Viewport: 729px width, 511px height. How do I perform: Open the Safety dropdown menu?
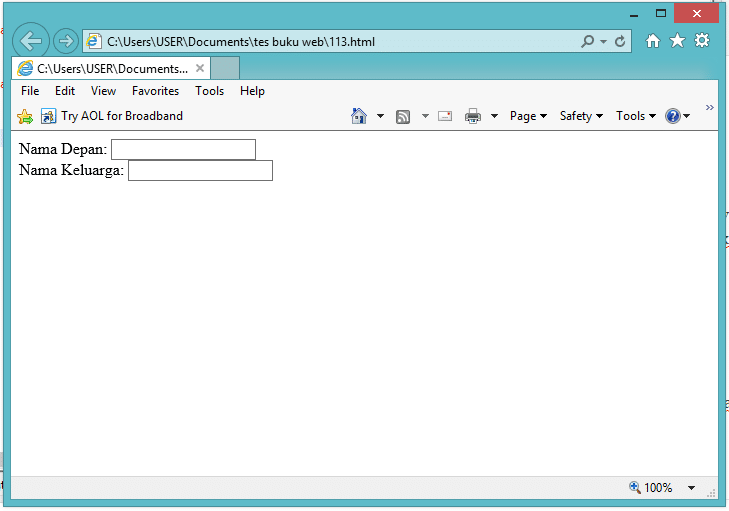pos(581,116)
